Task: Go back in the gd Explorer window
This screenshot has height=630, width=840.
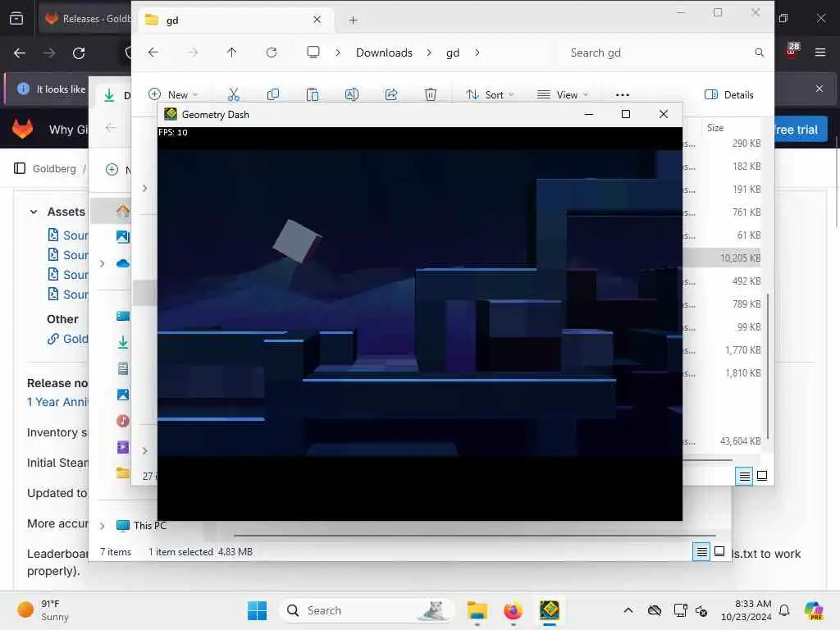Action: click(153, 52)
